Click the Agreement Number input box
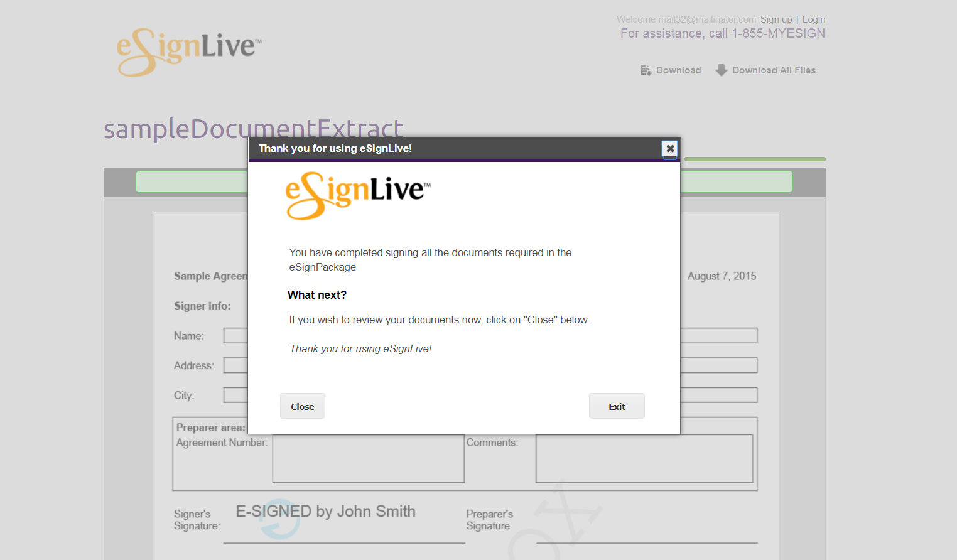Viewport: 957px width, 560px height. tap(368, 458)
